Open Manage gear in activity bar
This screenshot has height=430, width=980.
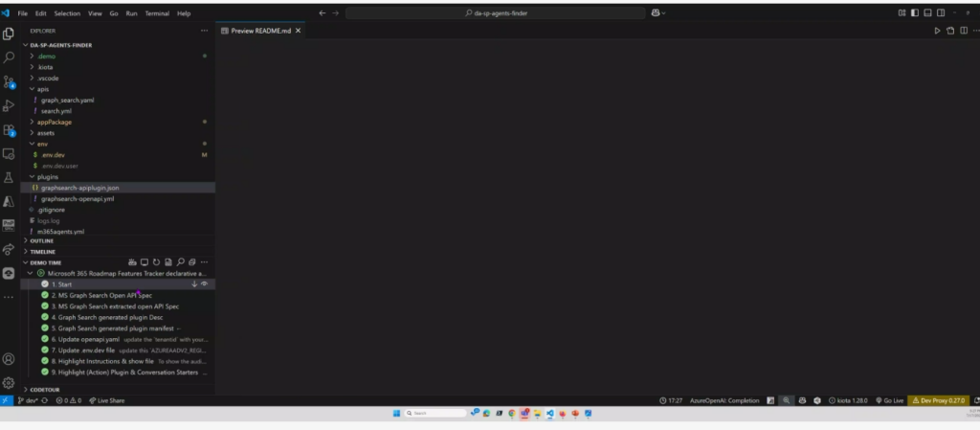click(x=9, y=382)
